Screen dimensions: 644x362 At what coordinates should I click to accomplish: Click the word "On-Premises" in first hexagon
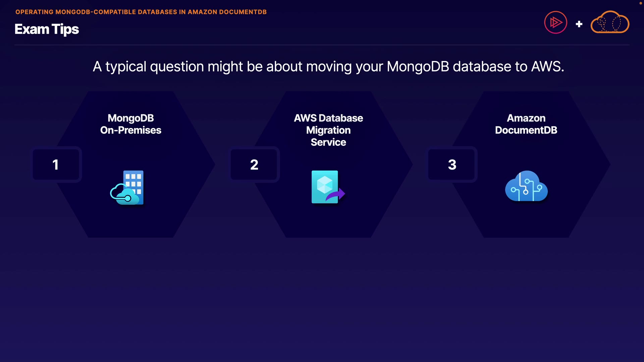131,130
